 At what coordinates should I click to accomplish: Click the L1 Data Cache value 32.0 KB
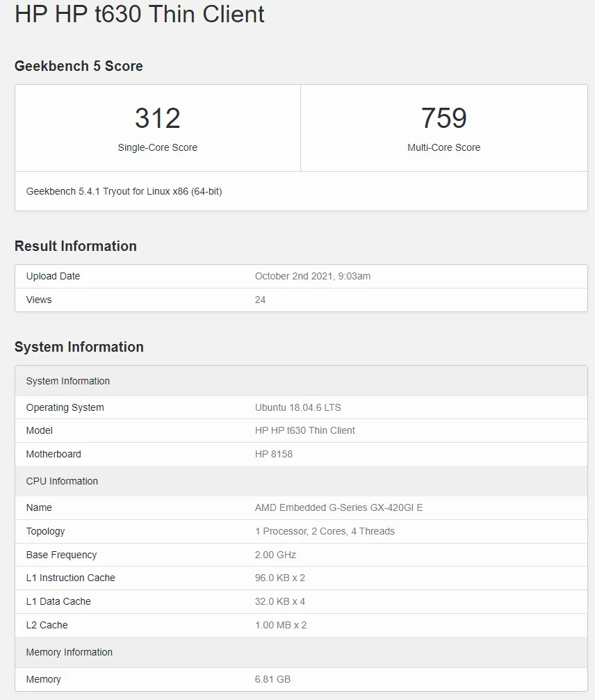point(279,601)
